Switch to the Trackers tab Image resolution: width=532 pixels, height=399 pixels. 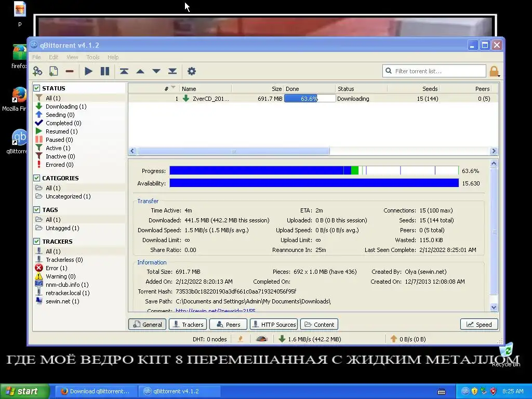pyautogui.click(x=188, y=324)
